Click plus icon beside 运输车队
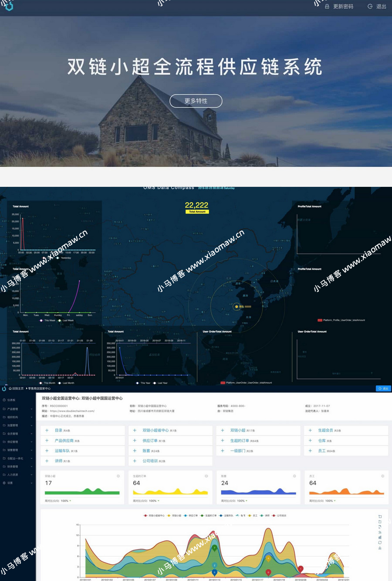 (47, 451)
